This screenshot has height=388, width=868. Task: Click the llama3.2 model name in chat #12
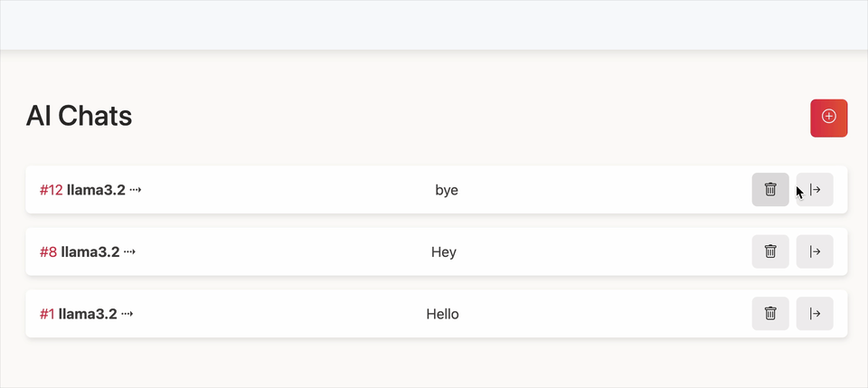click(96, 190)
